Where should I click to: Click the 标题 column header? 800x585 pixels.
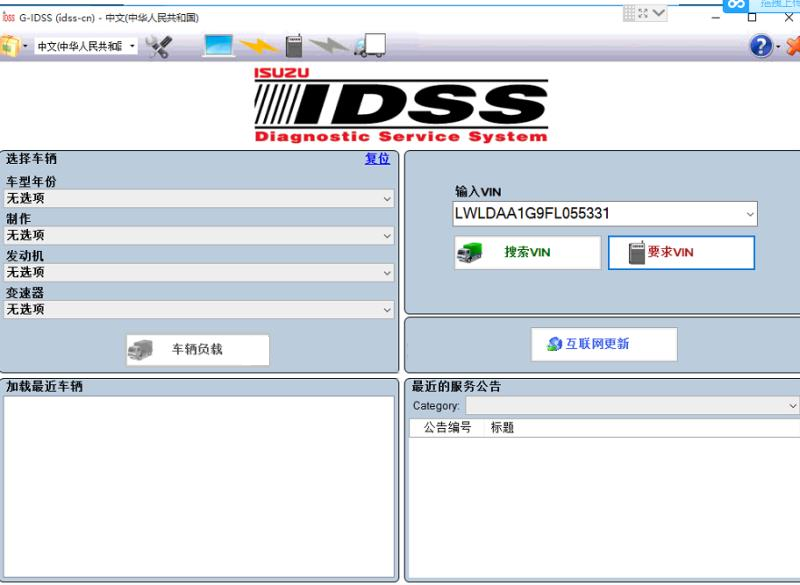click(502, 427)
